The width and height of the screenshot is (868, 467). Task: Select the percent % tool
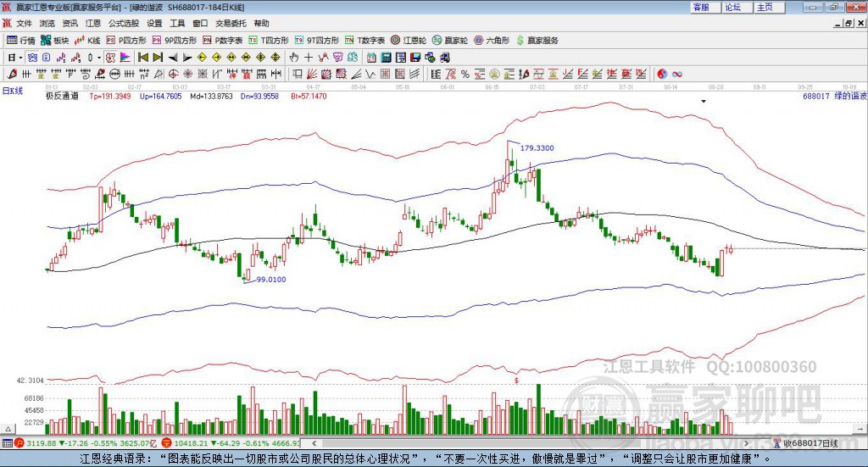pos(465,74)
